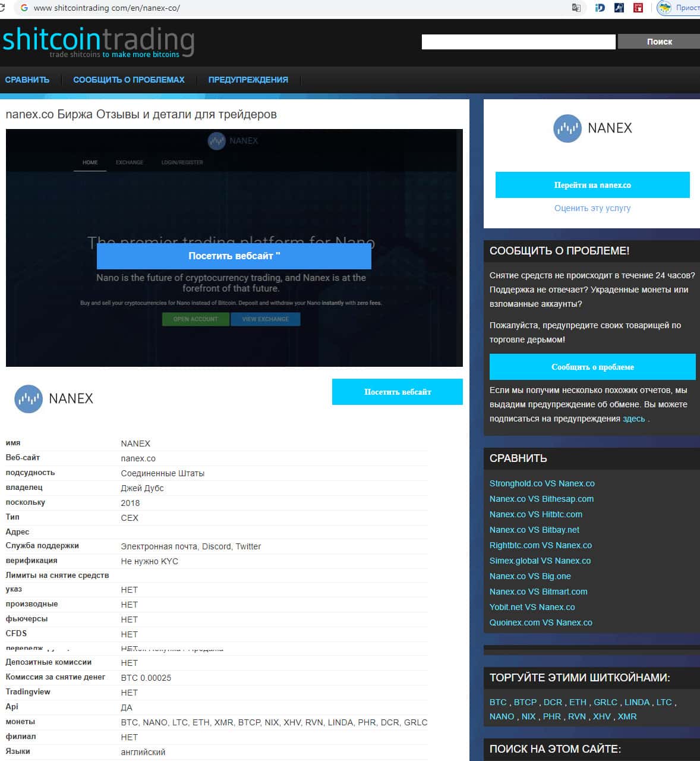Click the Посетить вебсайт button over screenshot
The height and width of the screenshot is (761, 700).
[x=234, y=256]
